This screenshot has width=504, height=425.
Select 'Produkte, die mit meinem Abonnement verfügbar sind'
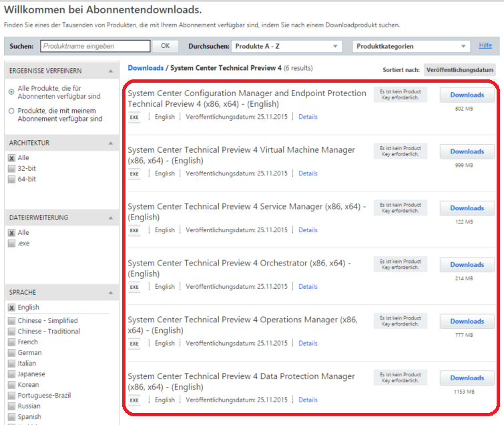point(11,111)
